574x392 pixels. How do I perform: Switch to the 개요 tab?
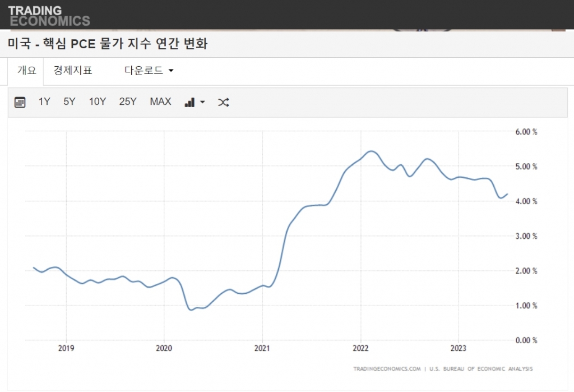point(26,71)
